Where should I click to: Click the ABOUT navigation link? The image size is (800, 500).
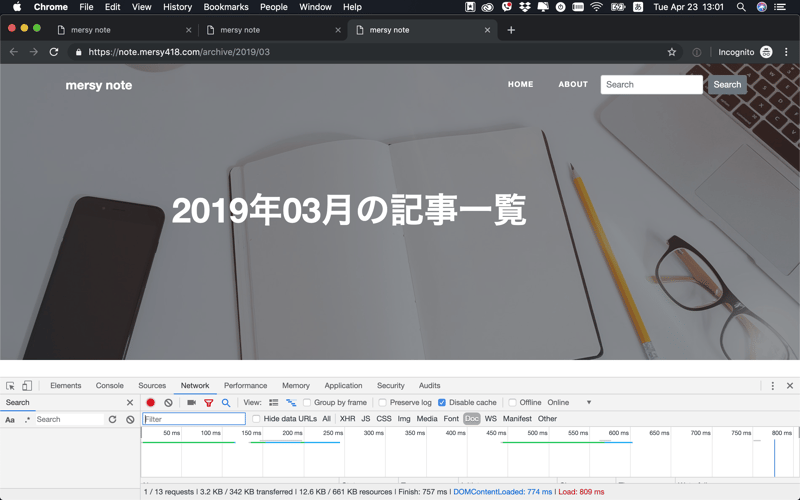[x=573, y=85]
